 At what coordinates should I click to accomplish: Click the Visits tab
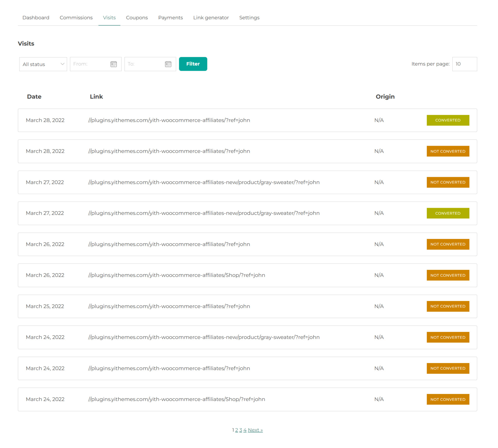(x=109, y=18)
